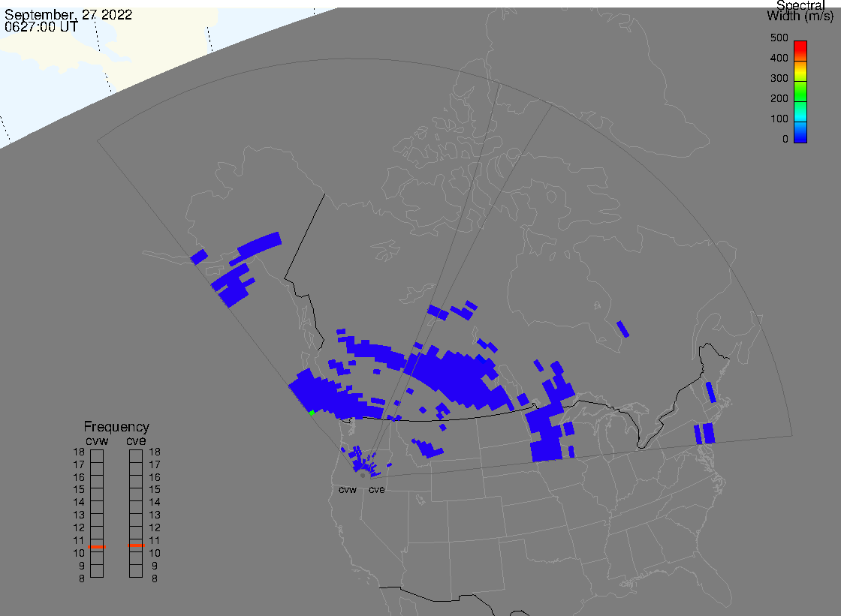Viewport: 841px width, 616px height.
Task: Click the '11' label beside cvw scale
Action: tap(79, 540)
